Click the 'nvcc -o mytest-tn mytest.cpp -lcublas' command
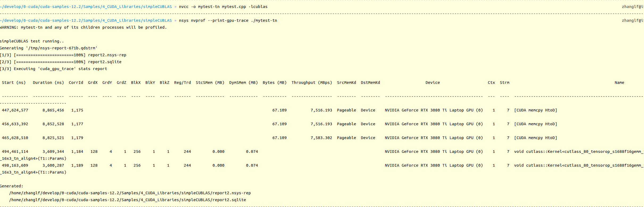Screen dimensions: 644x207 [x=223, y=7]
